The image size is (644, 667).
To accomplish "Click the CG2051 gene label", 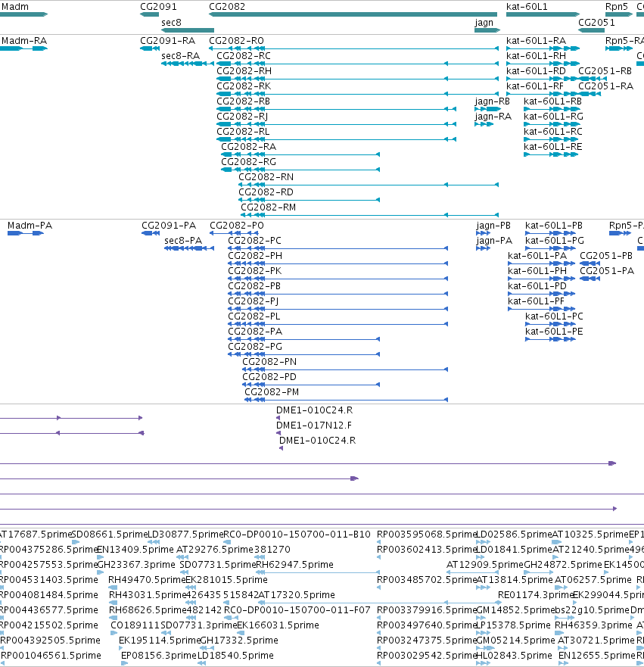I will pyautogui.click(x=596, y=23).
